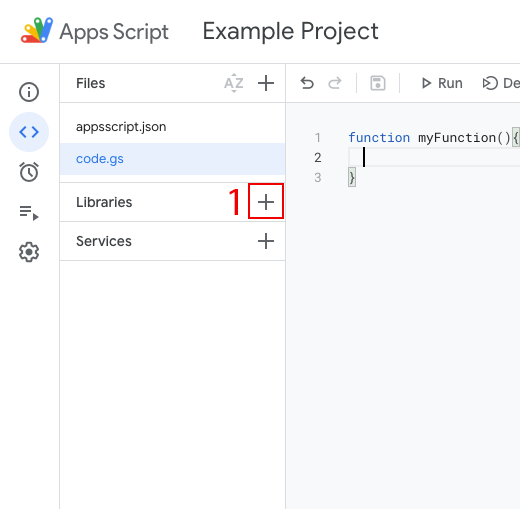Image resolution: width=520 pixels, height=509 pixels.
Task: Click the Services section label
Action: coord(104,241)
